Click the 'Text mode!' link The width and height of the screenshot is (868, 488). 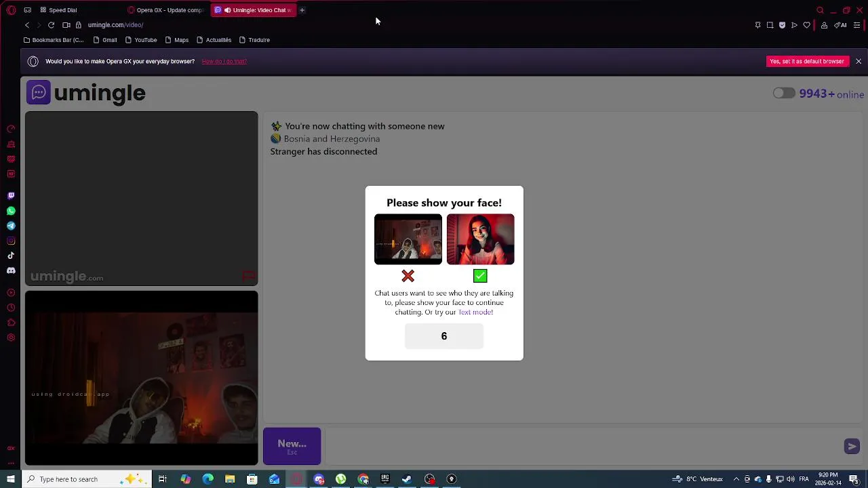tap(475, 312)
